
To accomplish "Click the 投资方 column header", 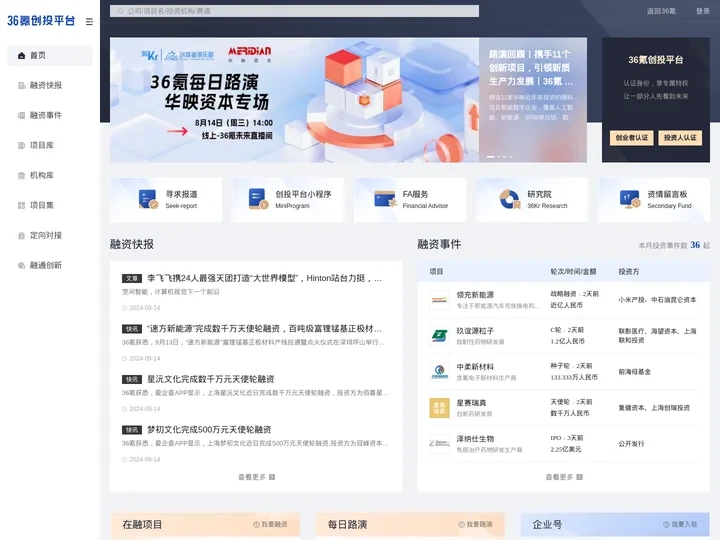I will 629,272.
